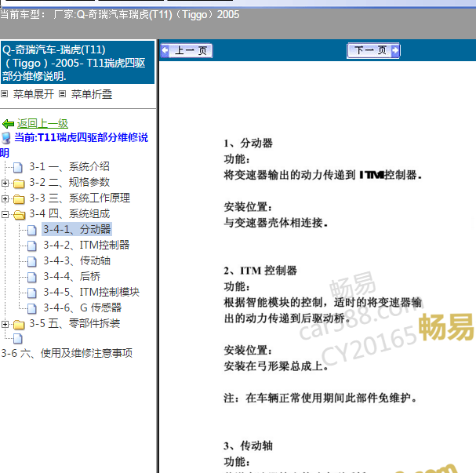Click computer icon beside 当前:T11瑞虎四驱

point(6,138)
